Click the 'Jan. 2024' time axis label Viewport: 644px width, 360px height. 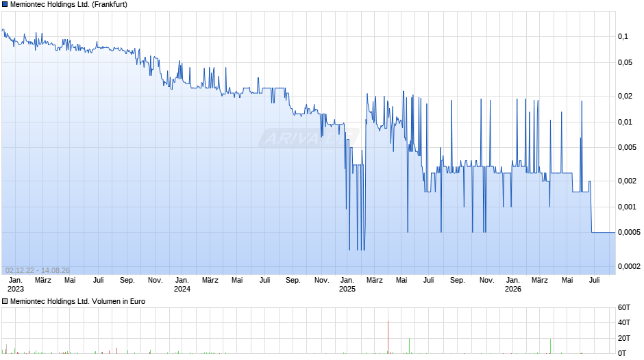click(182, 285)
